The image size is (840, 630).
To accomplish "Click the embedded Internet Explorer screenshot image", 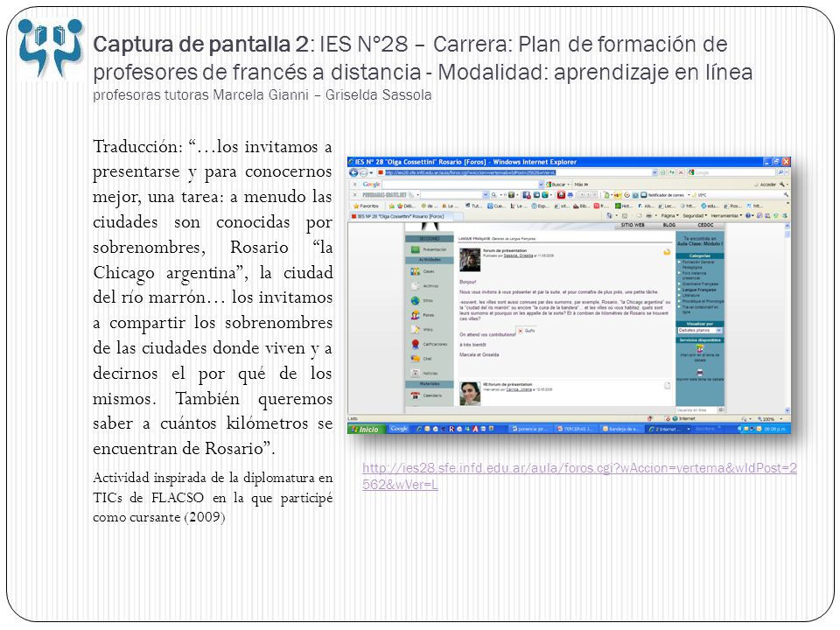I will click(569, 295).
